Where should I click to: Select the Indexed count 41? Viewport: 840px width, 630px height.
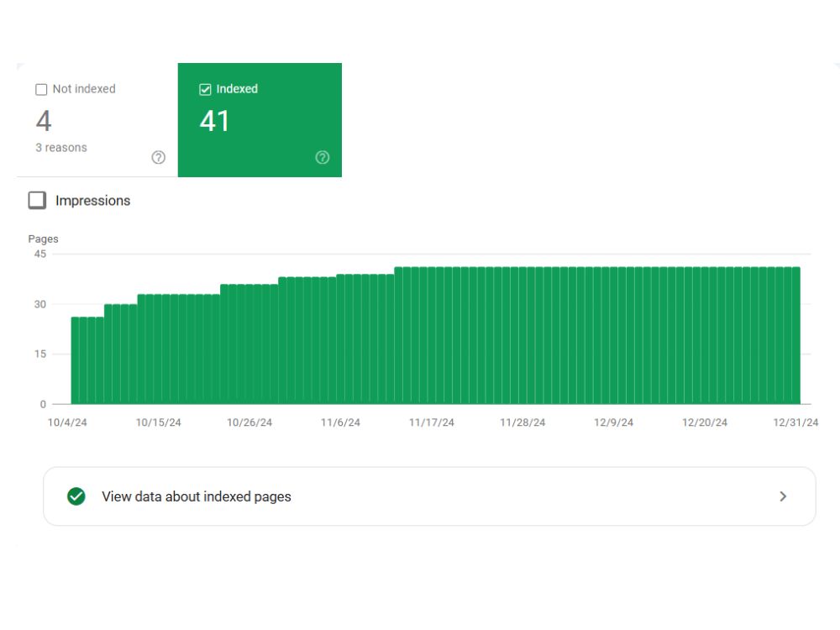(x=215, y=121)
